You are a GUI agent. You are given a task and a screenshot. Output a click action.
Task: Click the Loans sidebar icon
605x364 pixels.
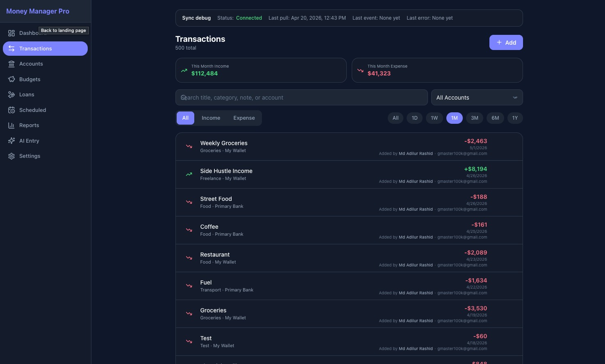pos(11,94)
